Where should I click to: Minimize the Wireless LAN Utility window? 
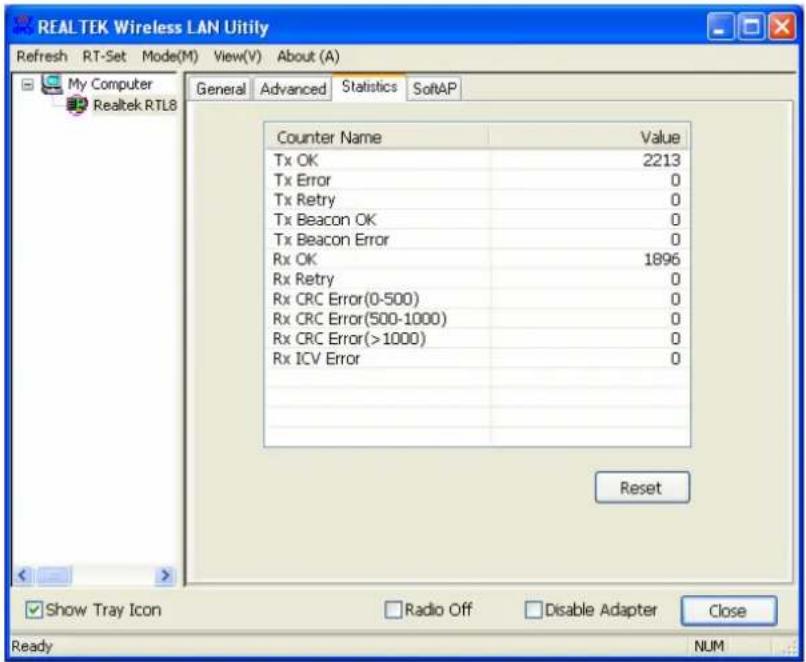721,27
